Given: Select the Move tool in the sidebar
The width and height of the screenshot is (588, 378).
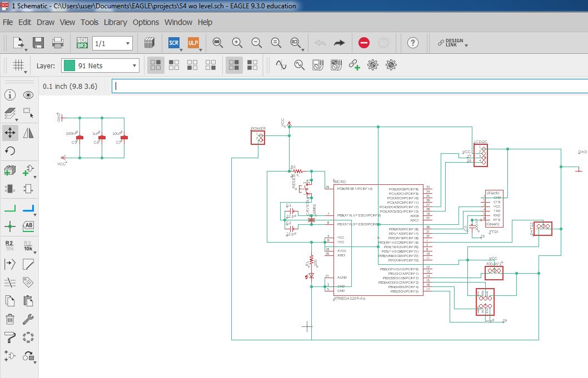Looking at the screenshot, I should click(9, 133).
